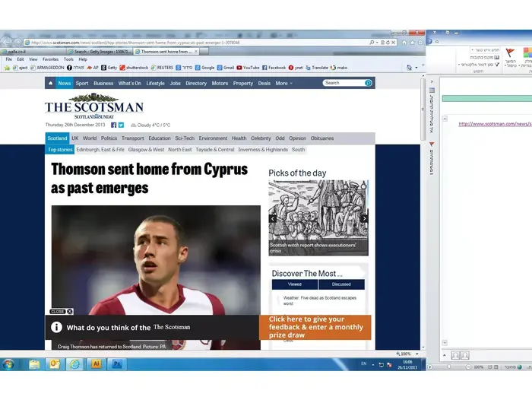The width and height of the screenshot is (532, 400).
Task: Expand the More dropdown in Scotsman nav
Action: coord(283,83)
